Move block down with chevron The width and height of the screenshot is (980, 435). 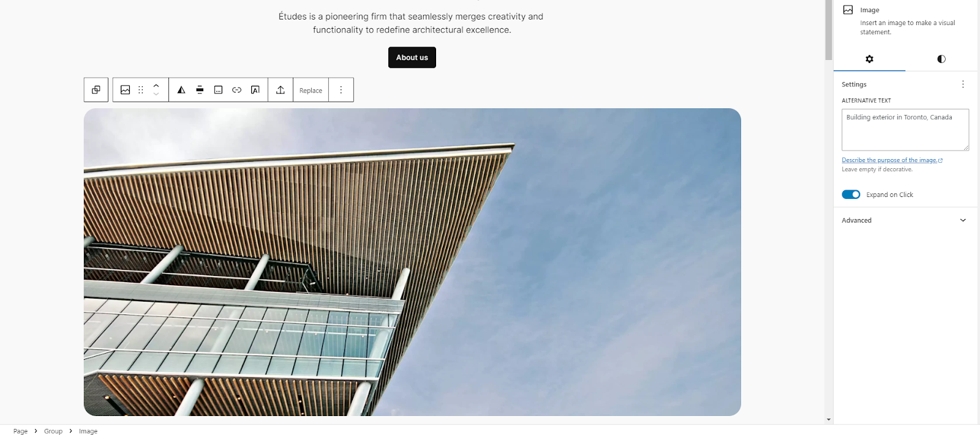pos(156,94)
